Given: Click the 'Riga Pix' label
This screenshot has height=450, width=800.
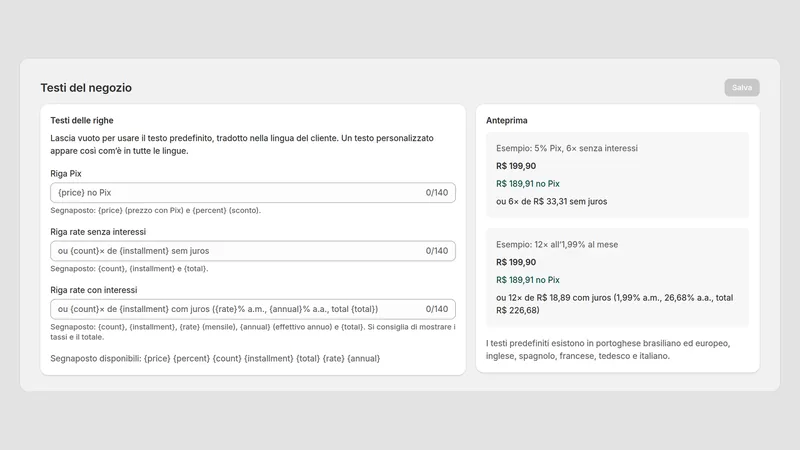Looking at the screenshot, I should tap(66, 173).
